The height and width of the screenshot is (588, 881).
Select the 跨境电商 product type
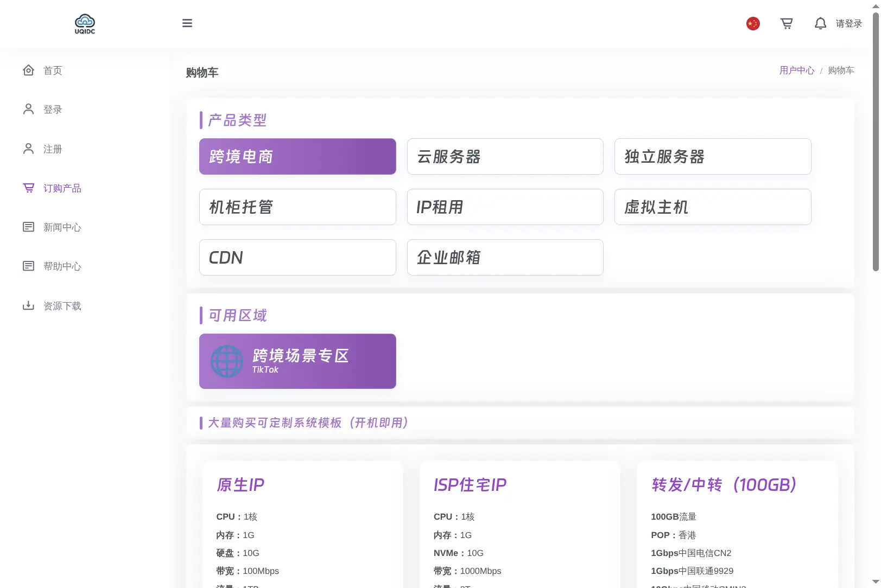(x=297, y=156)
